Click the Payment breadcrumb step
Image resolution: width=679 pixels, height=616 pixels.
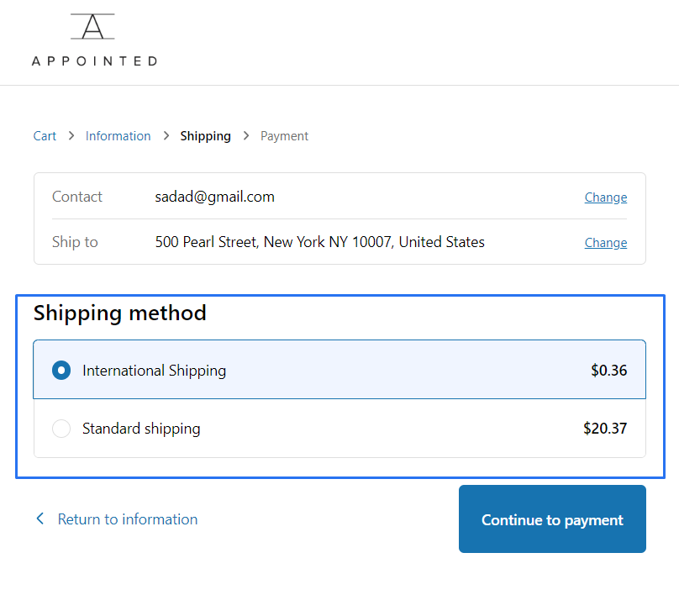pyautogui.click(x=284, y=136)
